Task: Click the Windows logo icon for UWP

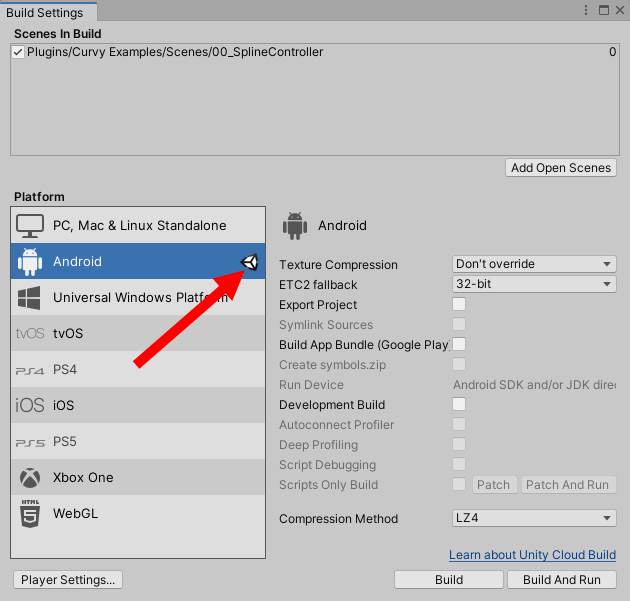Action: tap(29, 298)
